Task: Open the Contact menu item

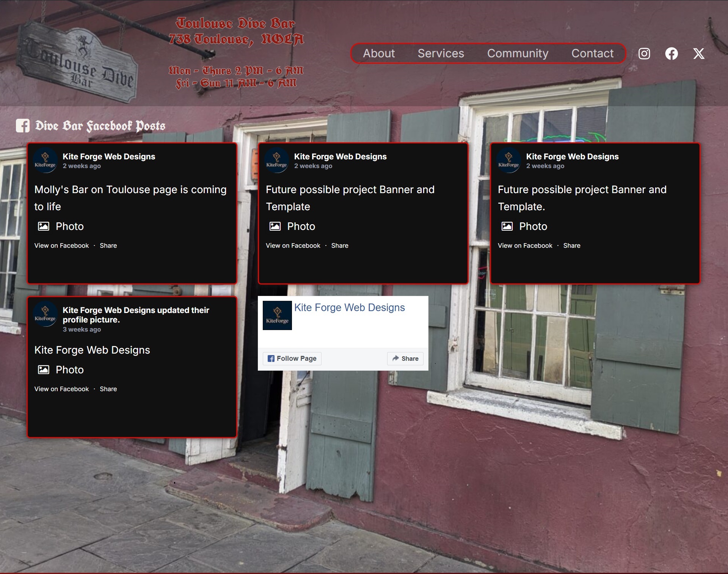Action: tap(592, 53)
